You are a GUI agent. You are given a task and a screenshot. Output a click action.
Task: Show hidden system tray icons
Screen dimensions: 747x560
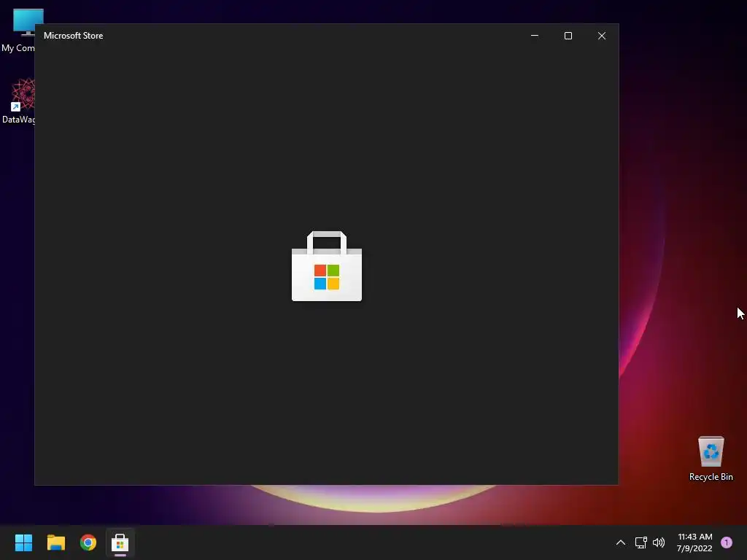pos(620,542)
